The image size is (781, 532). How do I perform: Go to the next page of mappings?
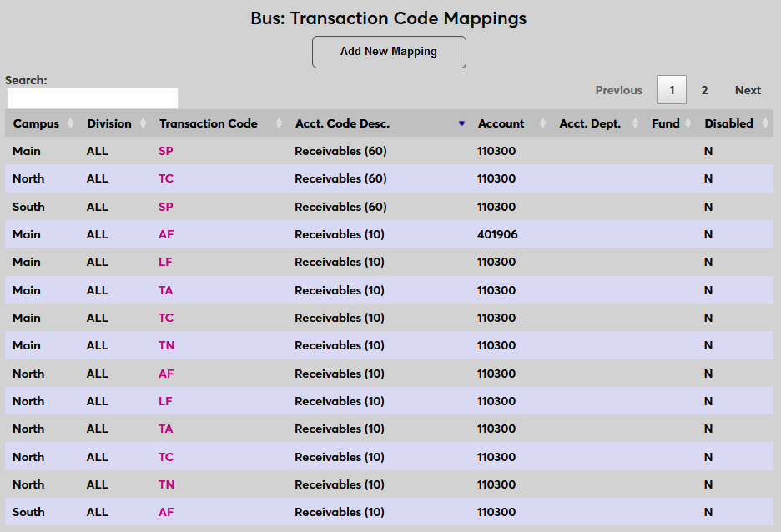click(747, 90)
